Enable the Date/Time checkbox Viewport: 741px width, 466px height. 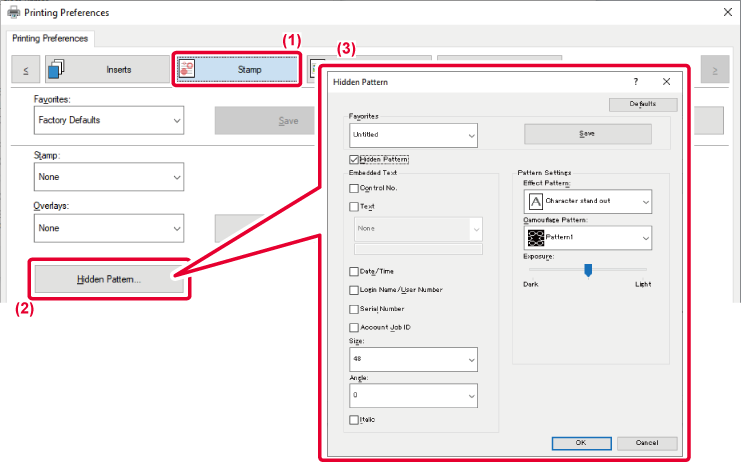[354, 271]
